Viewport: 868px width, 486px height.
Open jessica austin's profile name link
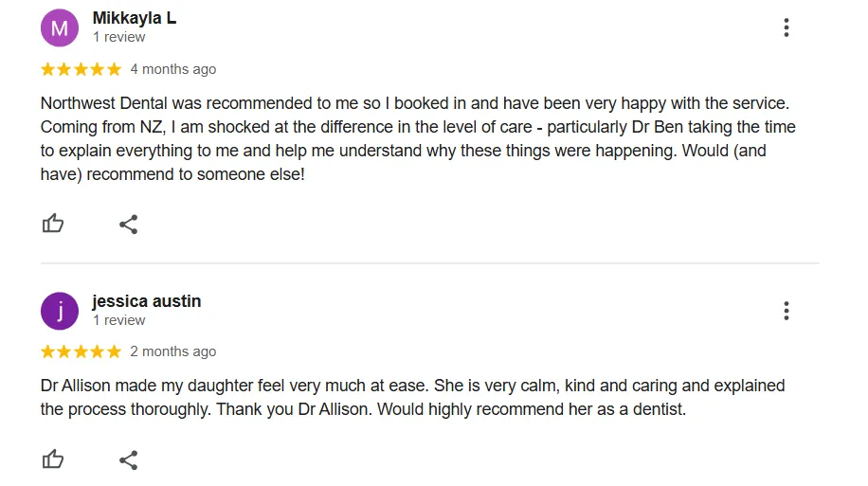click(147, 301)
